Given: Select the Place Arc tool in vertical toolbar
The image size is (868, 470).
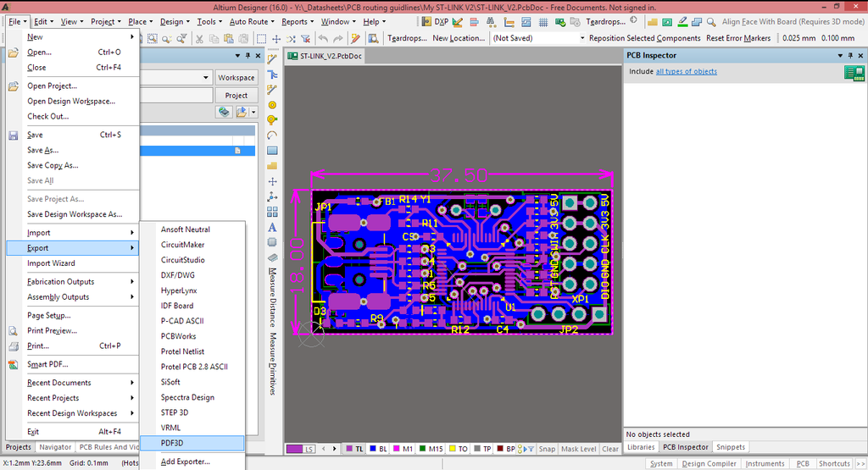Looking at the screenshot, I should tap(272, 135).
